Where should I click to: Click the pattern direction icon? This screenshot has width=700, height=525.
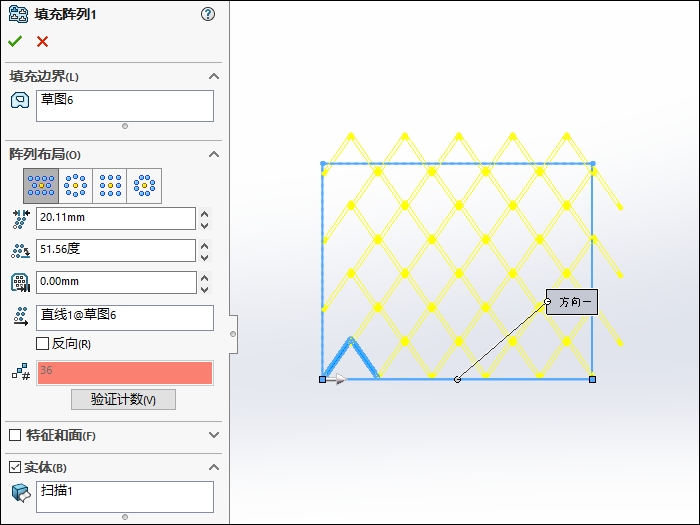point(21,316)
